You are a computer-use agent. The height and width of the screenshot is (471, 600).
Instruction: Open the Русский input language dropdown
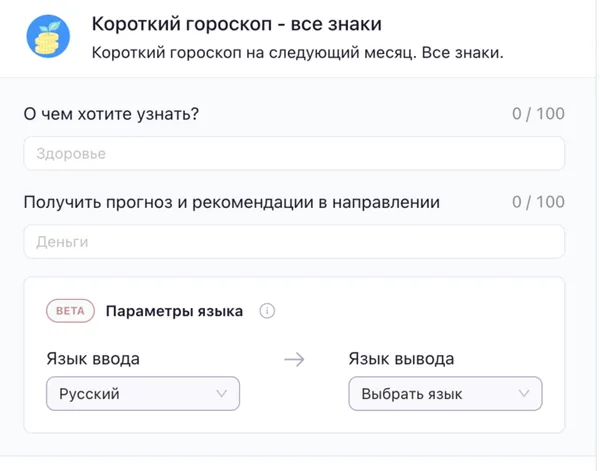coord(142,394)
